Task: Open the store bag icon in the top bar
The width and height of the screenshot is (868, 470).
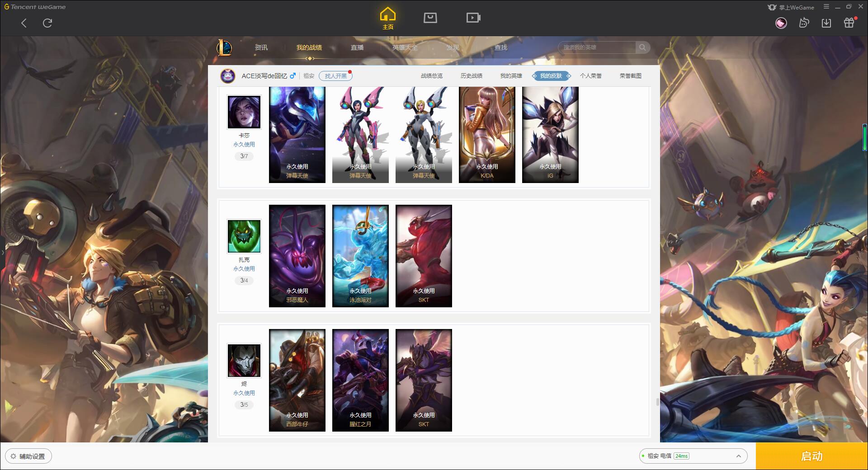Action: tap(430, 18)
